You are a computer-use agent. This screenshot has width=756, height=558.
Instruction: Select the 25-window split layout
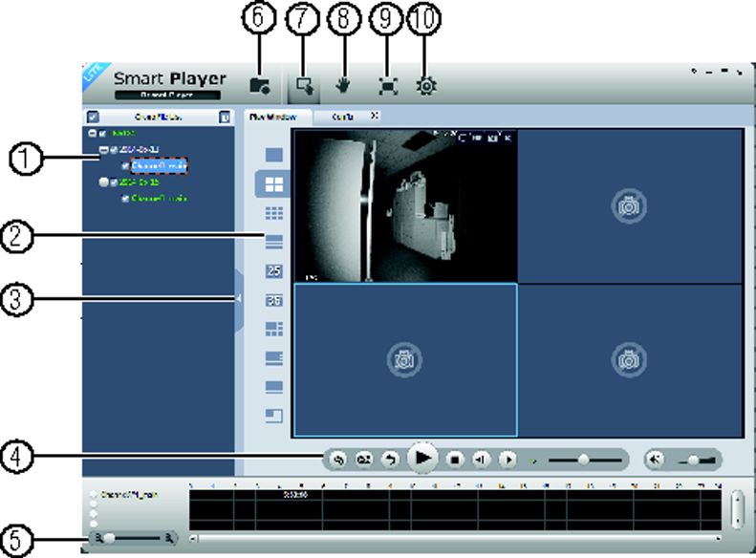pyautogui.click(x=274, y=271)
